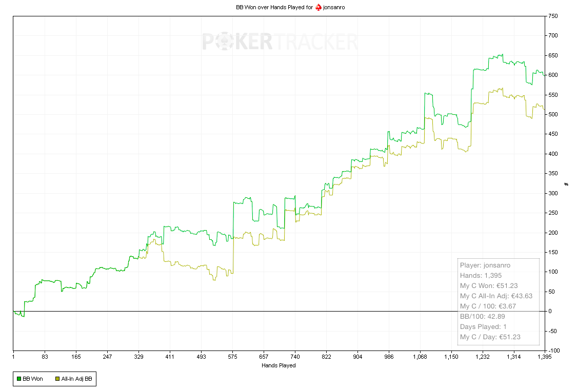The image size is (577, 392).
Task: Click x-axis tick label 1,395
Action: click(x=545, y=357)
